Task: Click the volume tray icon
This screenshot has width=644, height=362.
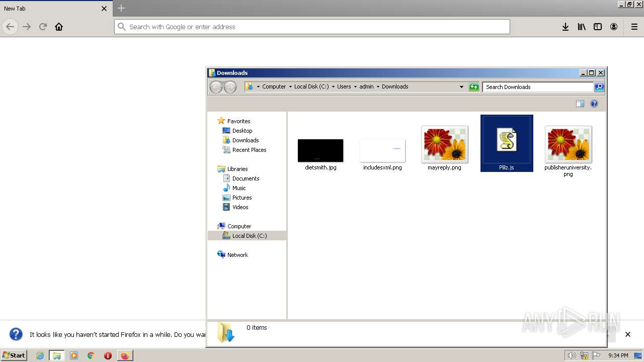Action: pos(572,355)
